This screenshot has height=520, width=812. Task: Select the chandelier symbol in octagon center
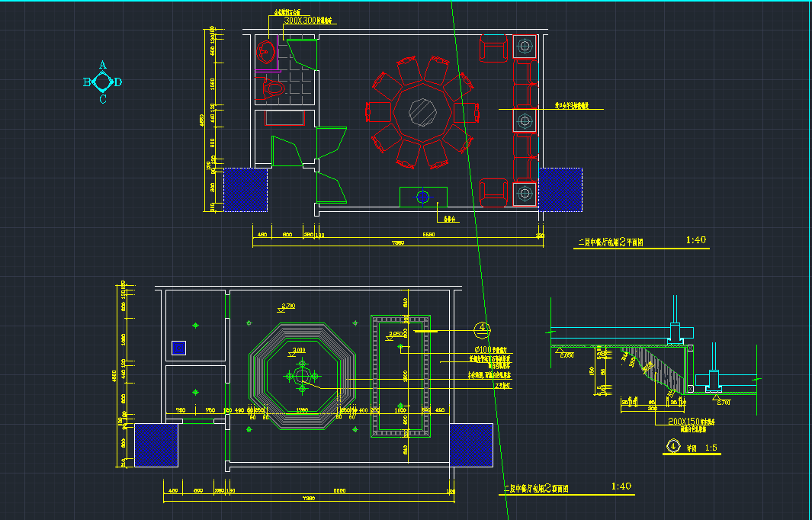pyautogui.click(x=302, y=376)
